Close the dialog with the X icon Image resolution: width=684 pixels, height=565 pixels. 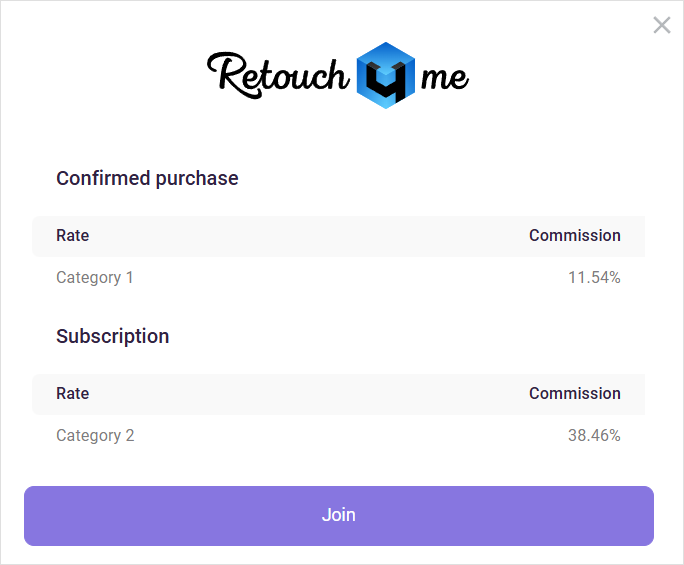[x=662, y=25]
